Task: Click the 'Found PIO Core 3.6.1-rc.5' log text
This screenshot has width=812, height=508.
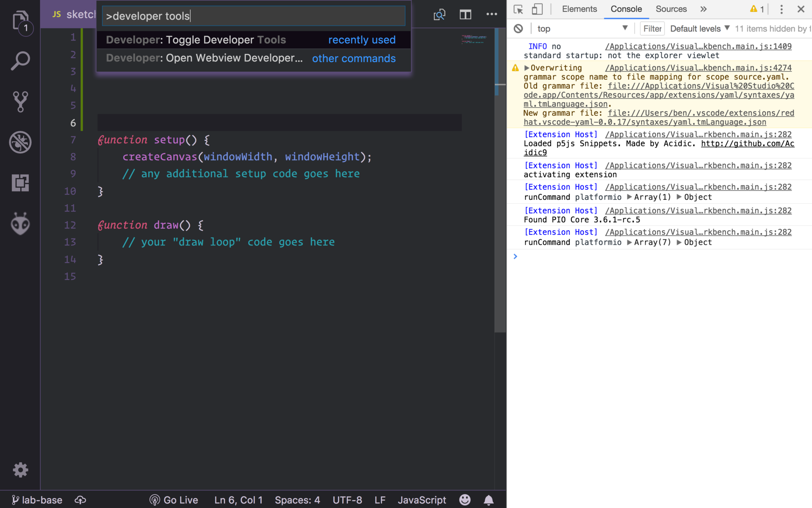Action: (582, 220)
